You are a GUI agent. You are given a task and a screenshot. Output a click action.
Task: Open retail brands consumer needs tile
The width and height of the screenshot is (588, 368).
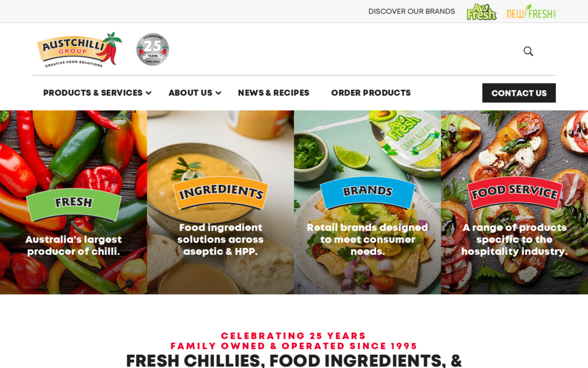[x=367, y=202]
